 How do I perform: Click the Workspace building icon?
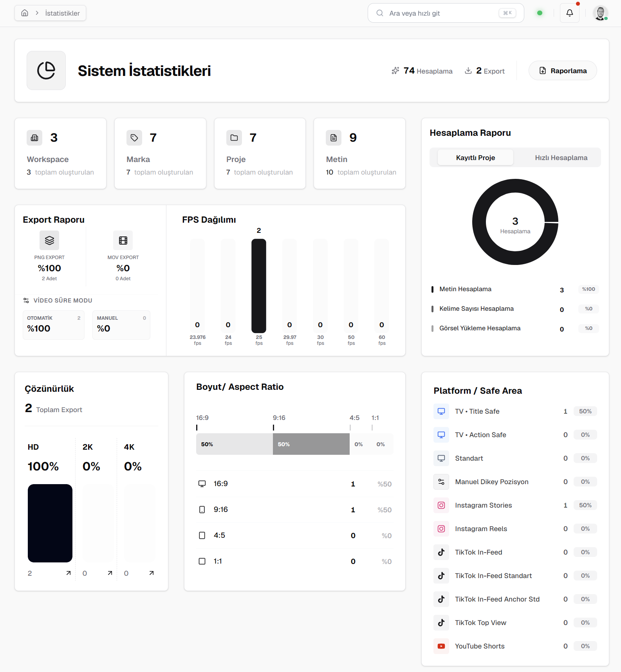tap(34, 138)
